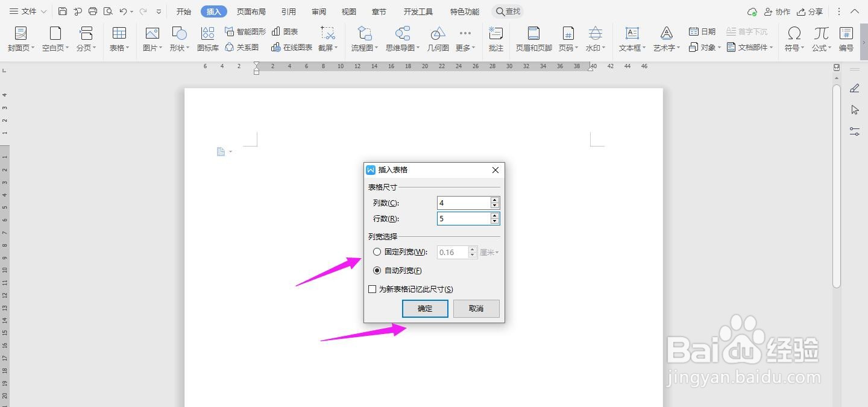The height and width of the screenshot is (407, 868).
Task: Open the Special Features (特色功能) tab
Action: (465, 11)
